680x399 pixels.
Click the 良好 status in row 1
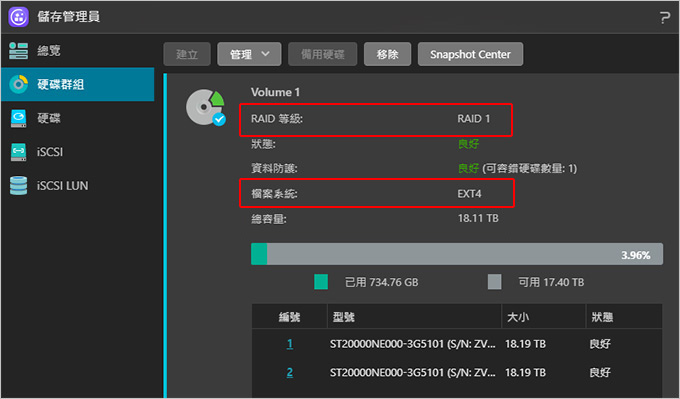(x=600, y=344)
